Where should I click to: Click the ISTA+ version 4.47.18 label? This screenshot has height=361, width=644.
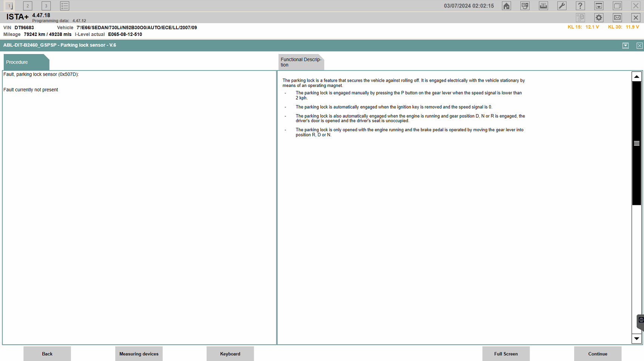point(41,15)
